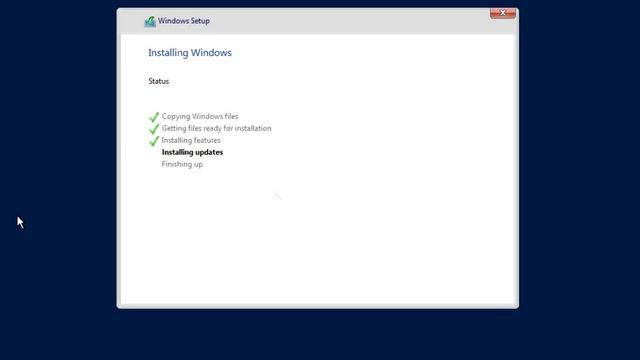Click the 'Installing Windows' heading

click(190, 53)
